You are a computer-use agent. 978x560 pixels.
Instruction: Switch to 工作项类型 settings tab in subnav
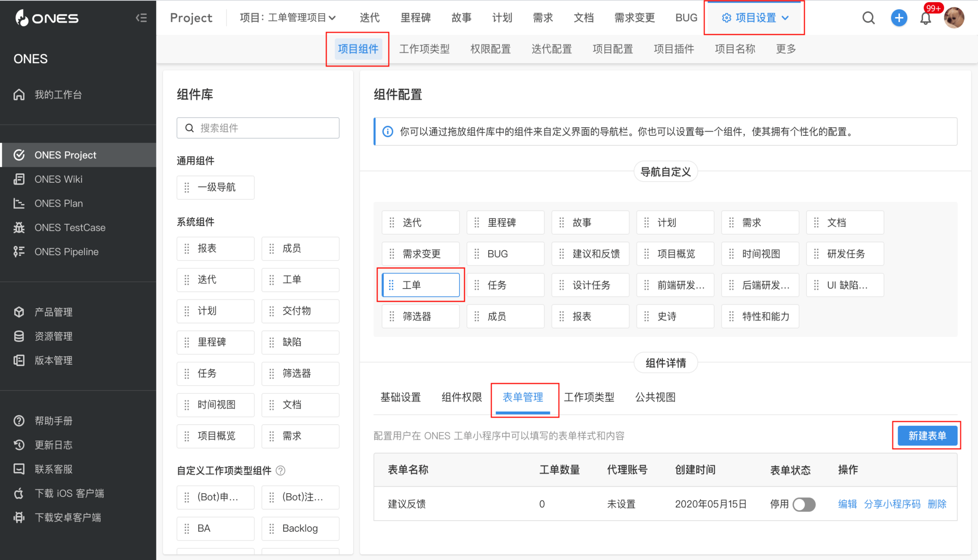[424, 49]
